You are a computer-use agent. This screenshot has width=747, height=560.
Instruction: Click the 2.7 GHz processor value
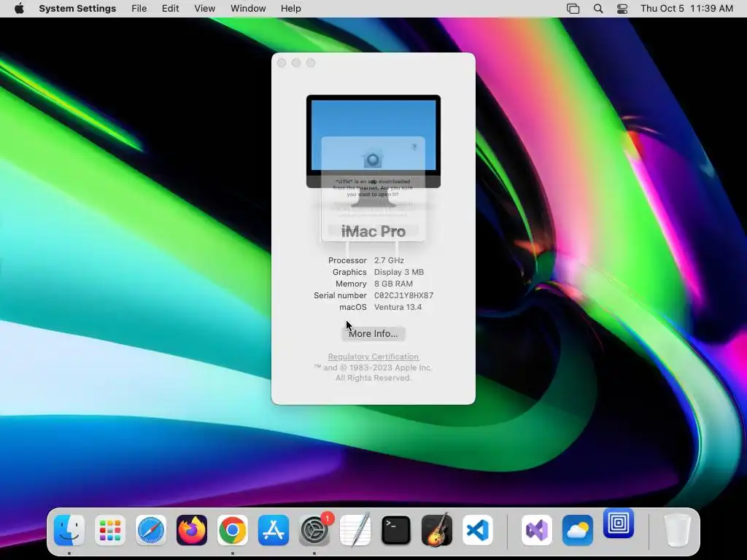click(x=389, y=260)
